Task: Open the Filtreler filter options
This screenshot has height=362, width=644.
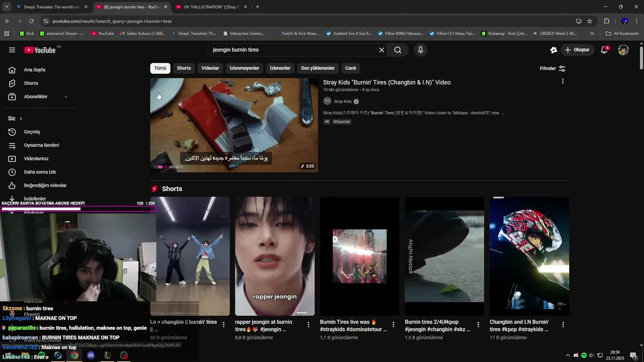Action: coord(552,68)
